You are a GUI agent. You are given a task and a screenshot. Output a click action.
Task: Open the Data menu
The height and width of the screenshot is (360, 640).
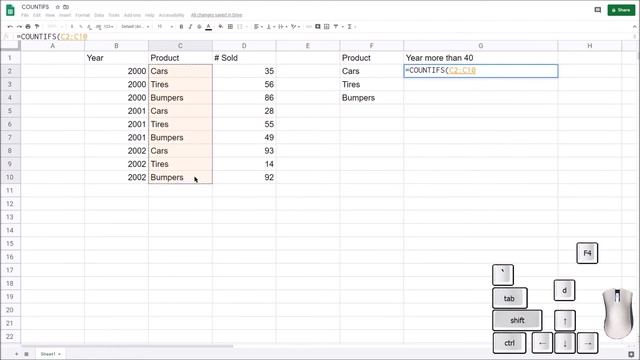[99, 15]
